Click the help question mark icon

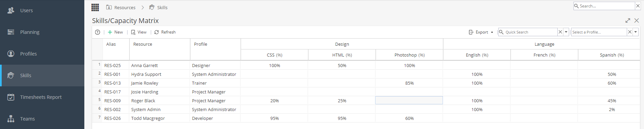[97, 32]
